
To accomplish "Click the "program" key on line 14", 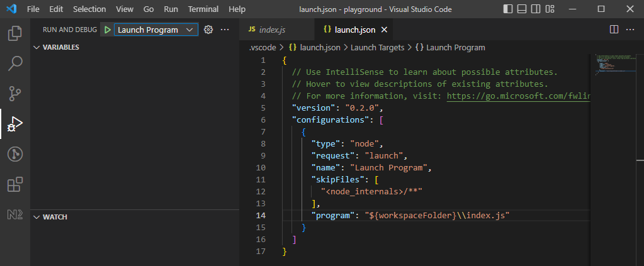I will pyautogui.click(x=332, y=215).
